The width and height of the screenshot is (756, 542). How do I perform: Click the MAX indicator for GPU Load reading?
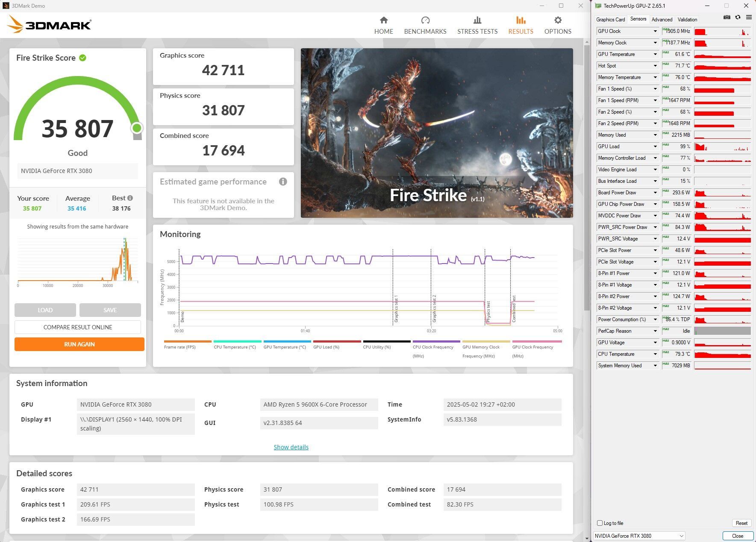[x=665, y=145]
